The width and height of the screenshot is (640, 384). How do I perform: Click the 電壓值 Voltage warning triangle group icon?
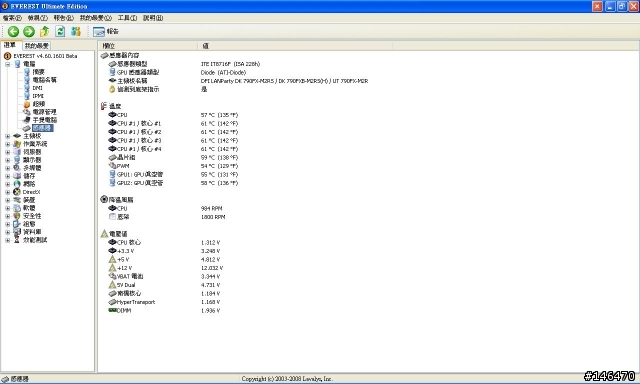(104, 234)
